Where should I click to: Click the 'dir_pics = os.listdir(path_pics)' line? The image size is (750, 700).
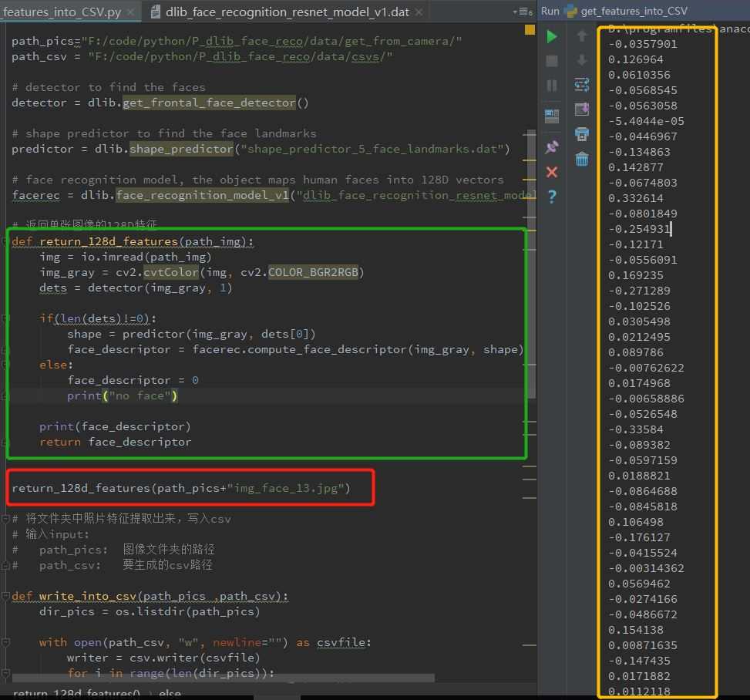pyautogui.click(x=150, y=611)
